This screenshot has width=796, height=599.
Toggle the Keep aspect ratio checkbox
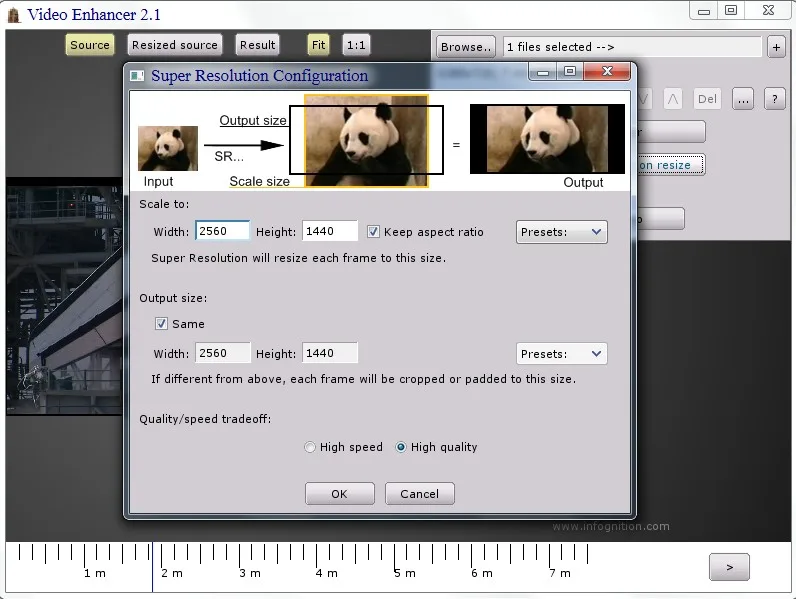[373, 232]
